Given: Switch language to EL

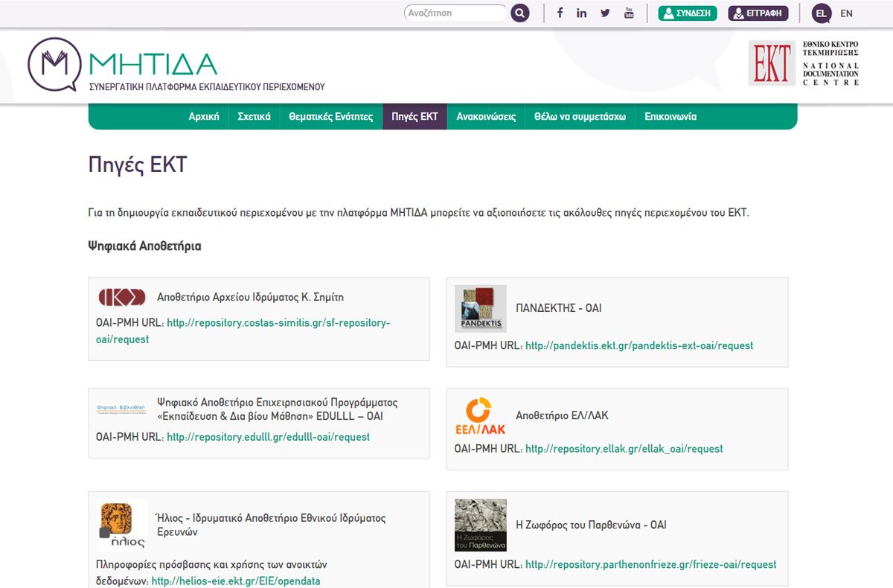Looking at the screenshot, I should pos(822,13).
